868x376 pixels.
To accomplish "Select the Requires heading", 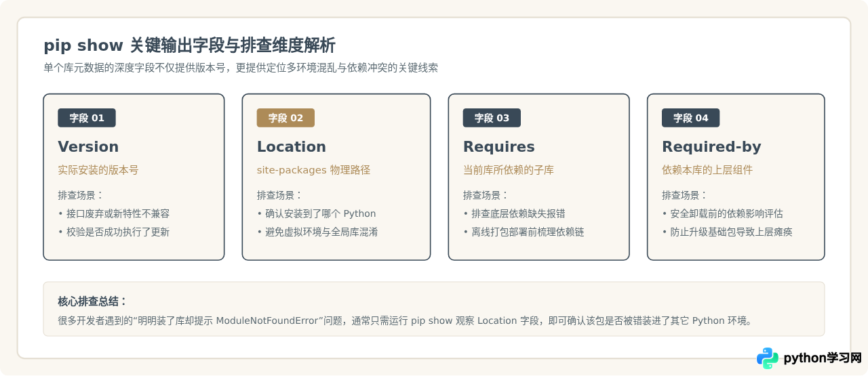I will coord(498,147).
